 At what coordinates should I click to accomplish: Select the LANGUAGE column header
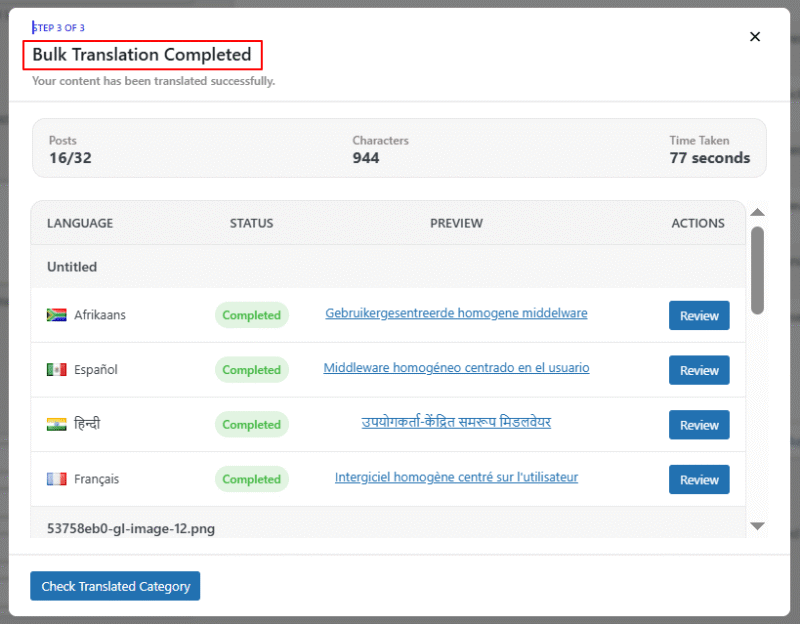click(x=79, y=223)
